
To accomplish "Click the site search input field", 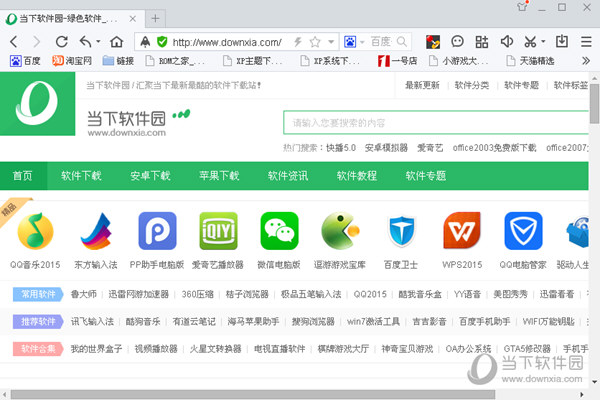I will coord(436,122).
